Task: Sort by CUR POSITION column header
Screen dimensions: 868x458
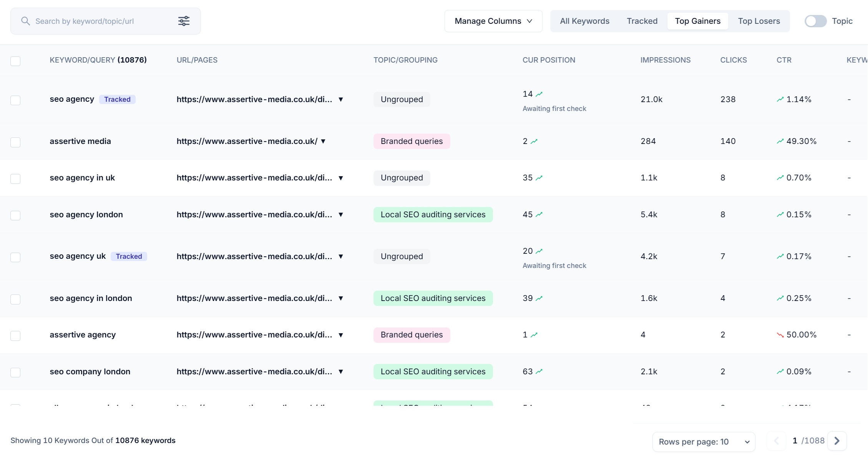Action: tap(549, 60)
